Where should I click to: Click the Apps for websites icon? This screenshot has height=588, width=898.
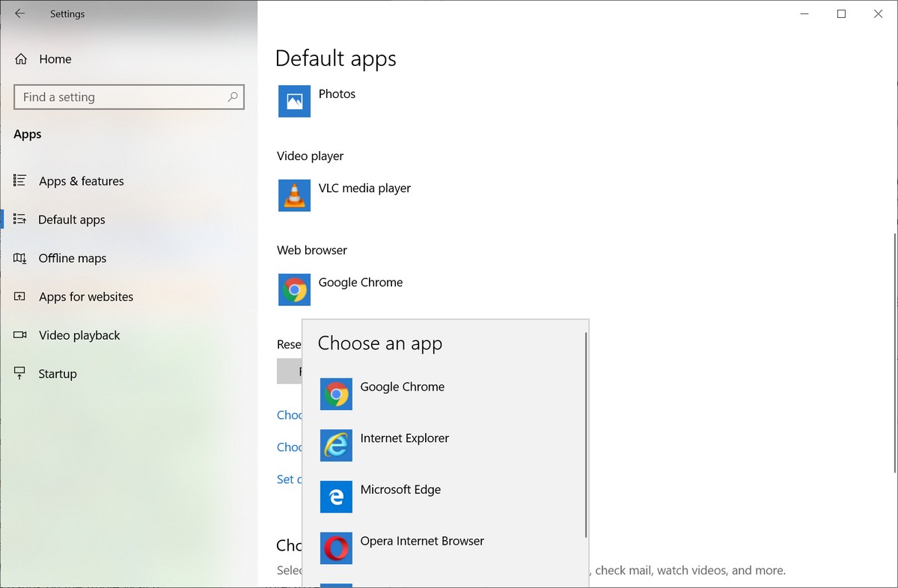20,296
